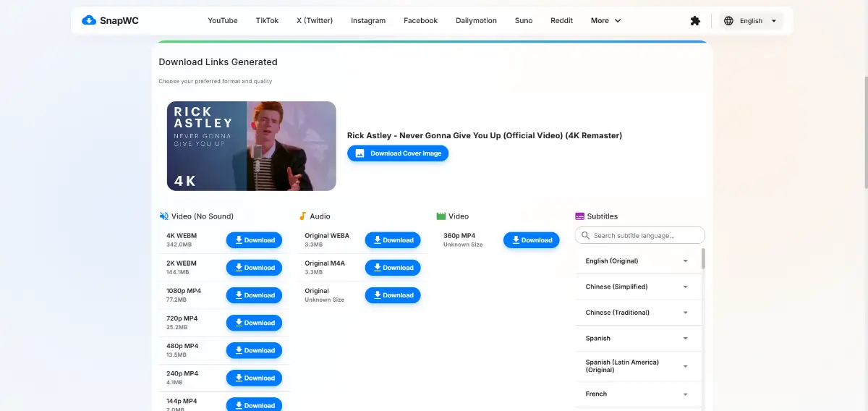This screenshot has height=411, width=868.
Task: Expand the More platforms menu
Action: (x=605, y=21)
